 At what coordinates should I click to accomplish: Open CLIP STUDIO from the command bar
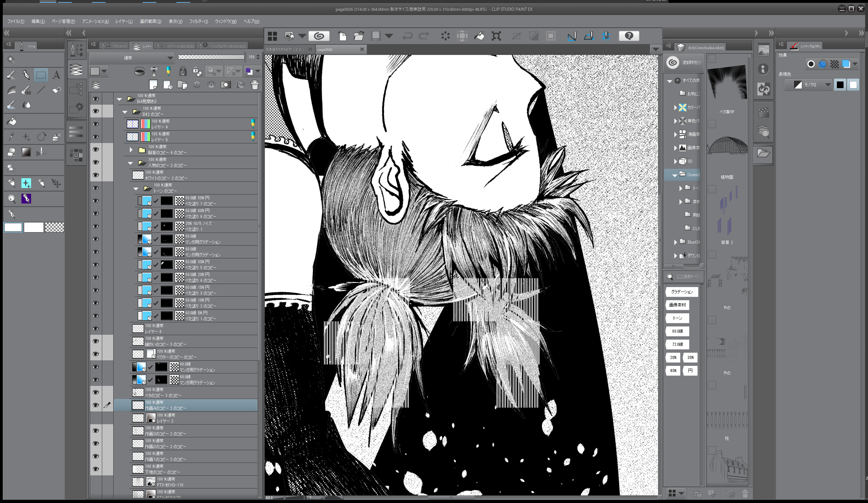pos(319,36)
